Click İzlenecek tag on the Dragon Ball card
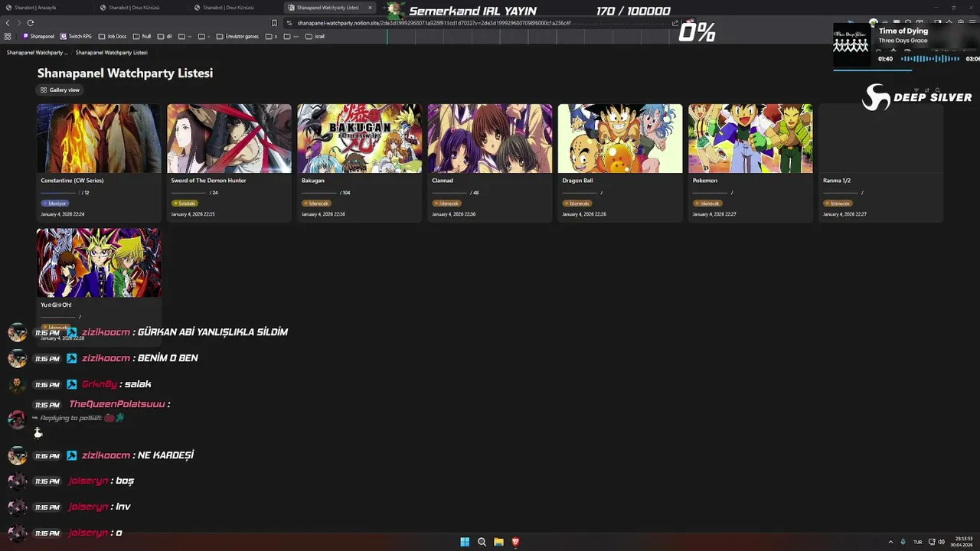980x551 pixels. 577,204
